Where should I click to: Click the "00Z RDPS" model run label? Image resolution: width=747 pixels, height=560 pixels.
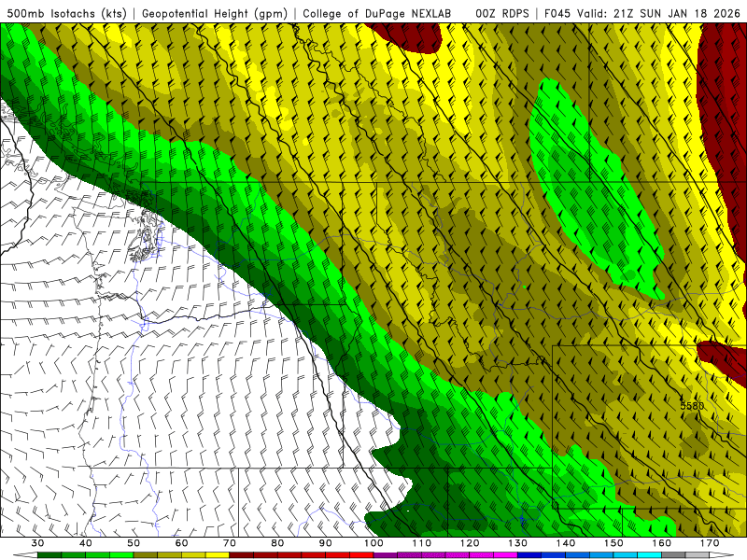pyautogui.click(x=502, y=14)
